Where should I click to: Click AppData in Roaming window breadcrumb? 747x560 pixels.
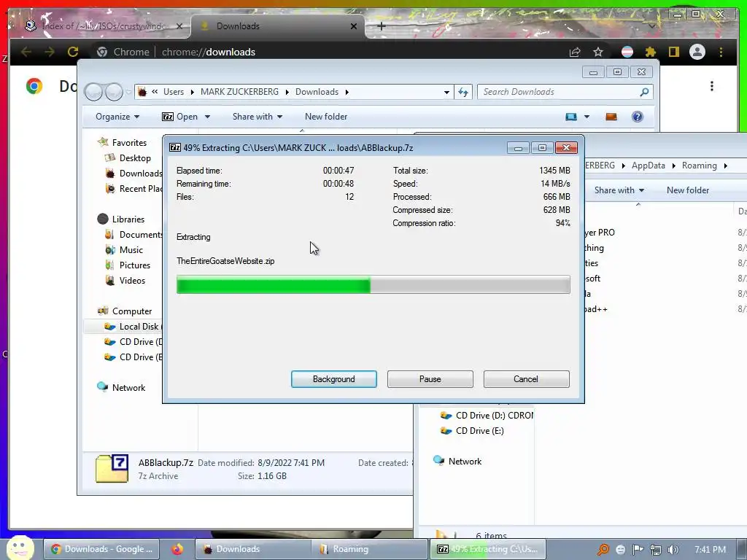click(x=648, y=166)
